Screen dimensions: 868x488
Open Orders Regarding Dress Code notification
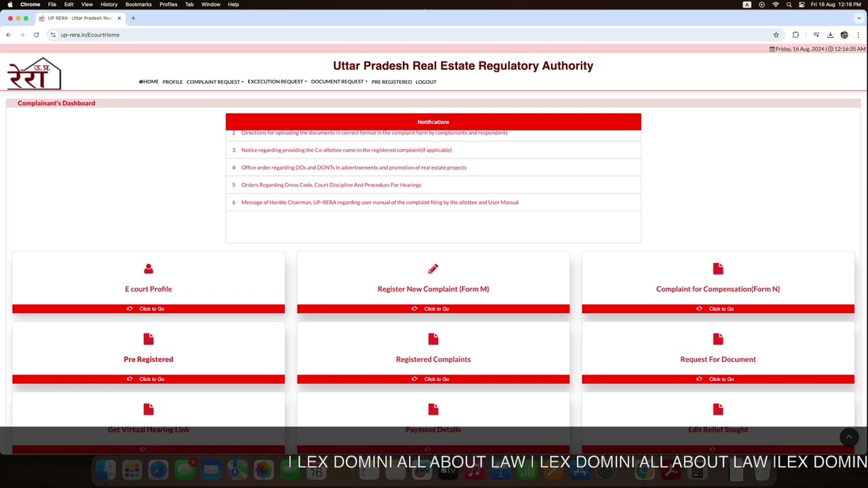point(331,185)
